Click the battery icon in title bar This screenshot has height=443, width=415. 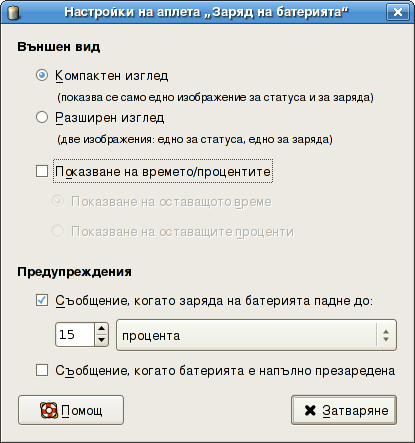point(13,12)
